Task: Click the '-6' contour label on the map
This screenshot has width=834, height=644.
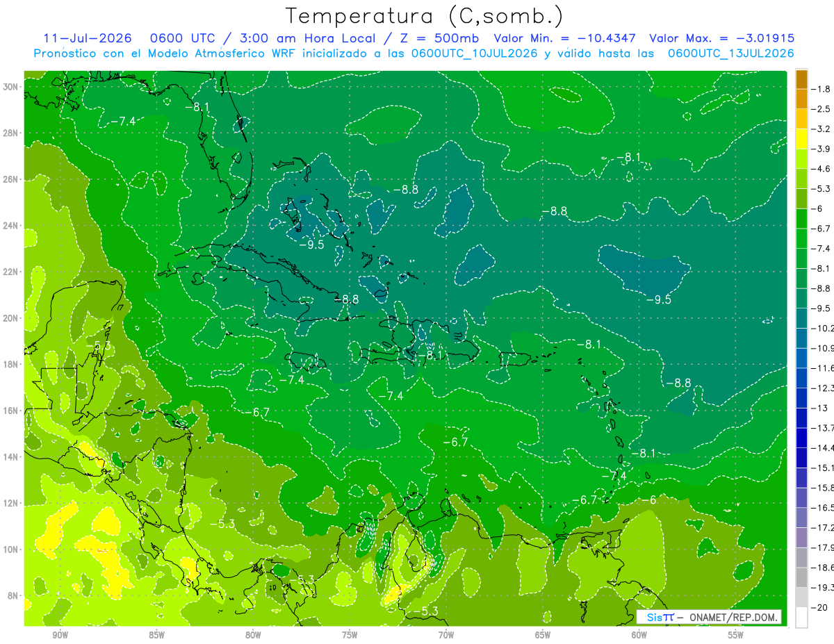Action: point(648,500)
